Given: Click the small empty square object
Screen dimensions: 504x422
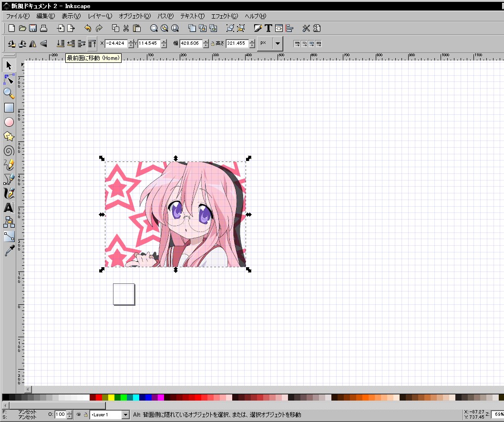Looking at the screenshot, I should pyautogui.click(x=124, y=294).
